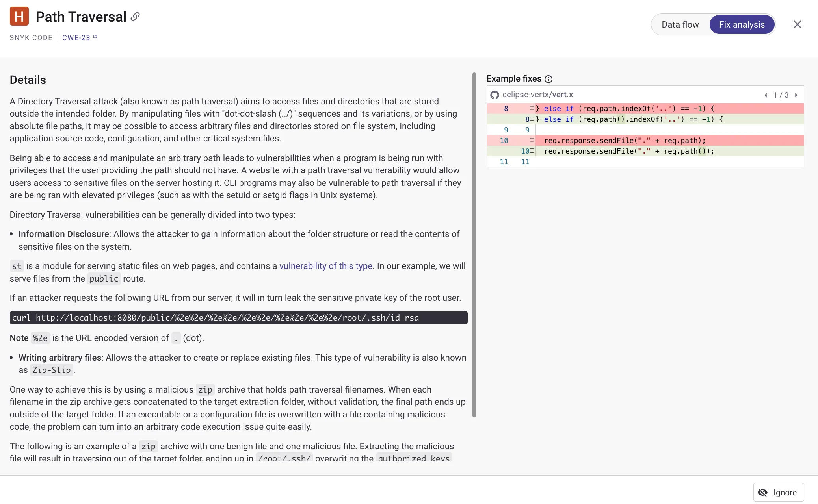Click the Details panel scrollbar
Viewport: 818px width, 504px height.
point(474,244)
